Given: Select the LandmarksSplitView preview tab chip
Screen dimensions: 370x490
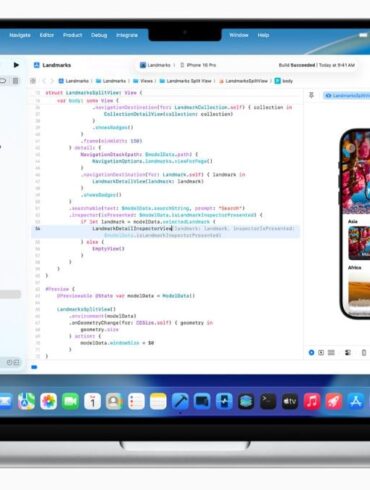Looking at the screenshot, I should coord(347,96).
